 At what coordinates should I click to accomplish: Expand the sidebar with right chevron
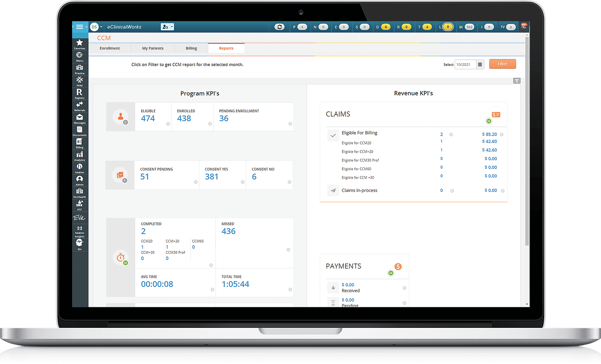[86, 27]
